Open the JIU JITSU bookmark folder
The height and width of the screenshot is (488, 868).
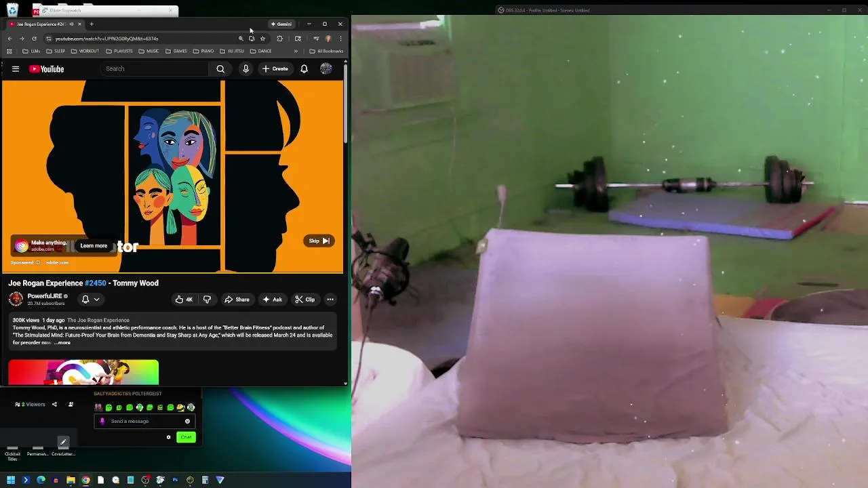232,51
